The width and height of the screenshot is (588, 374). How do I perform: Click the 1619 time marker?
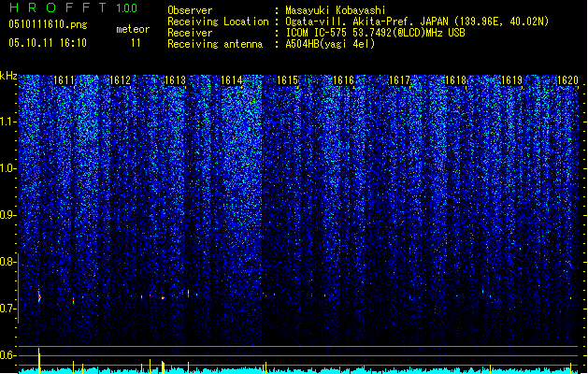512,80
